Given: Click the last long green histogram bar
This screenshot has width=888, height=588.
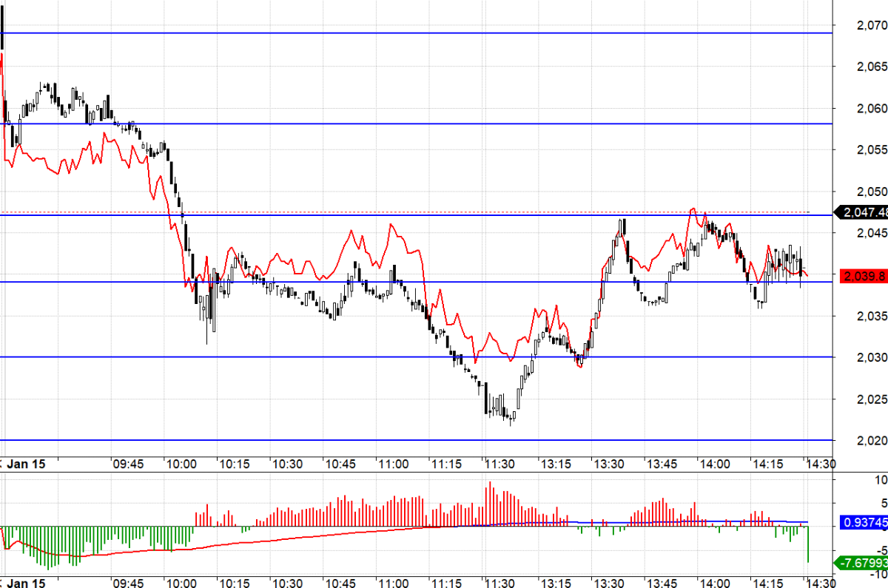Looking at the screenshot, I should pos(808,544).
